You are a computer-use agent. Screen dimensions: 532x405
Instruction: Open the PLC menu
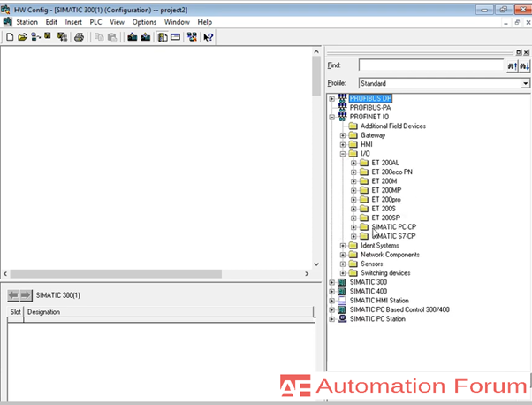pyautogui.click(x=95, y=22)
